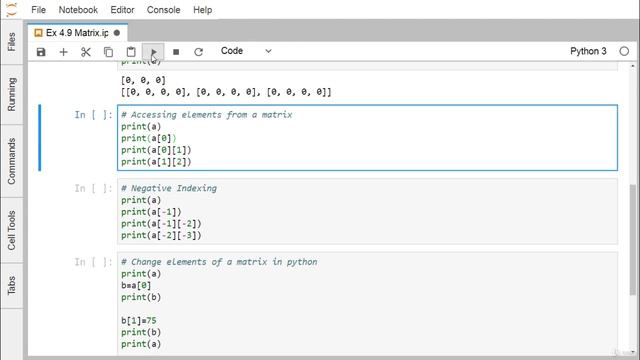This screenshot has height=360, width=640.
Task: Save the notebook with the disk icon
Action: pos(41,52)
